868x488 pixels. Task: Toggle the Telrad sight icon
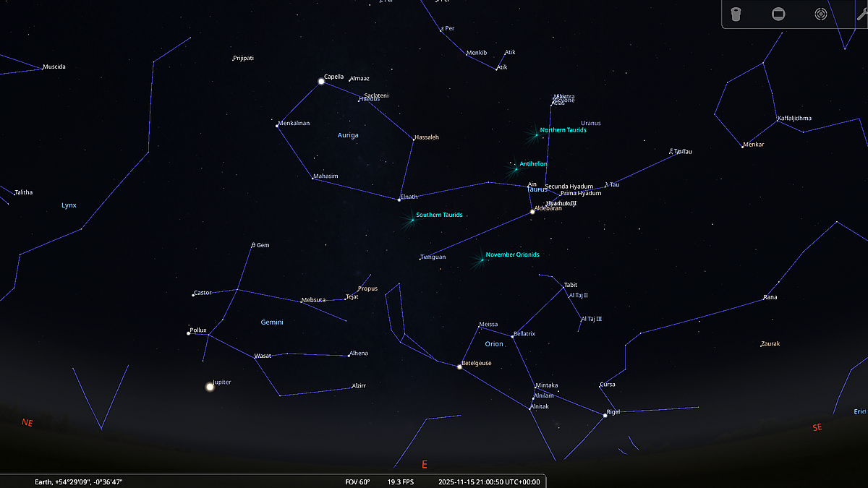[x=820, y=14]
